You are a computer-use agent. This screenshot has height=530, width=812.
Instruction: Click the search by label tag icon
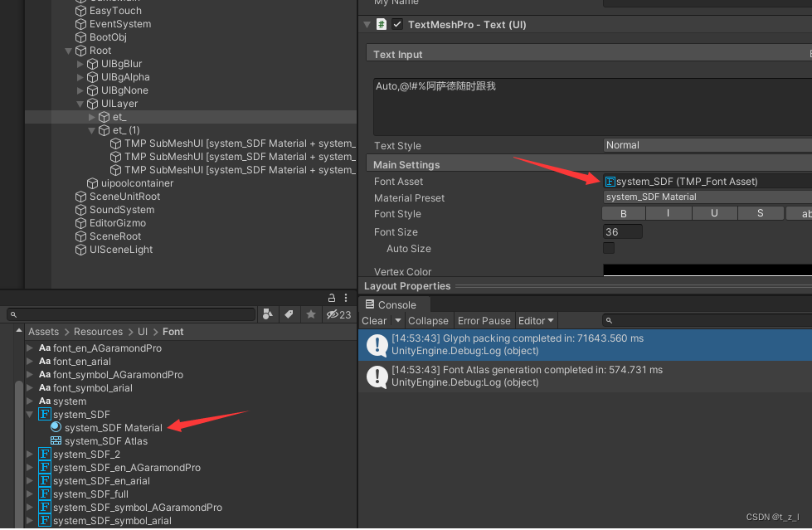[x=289, y=314]
